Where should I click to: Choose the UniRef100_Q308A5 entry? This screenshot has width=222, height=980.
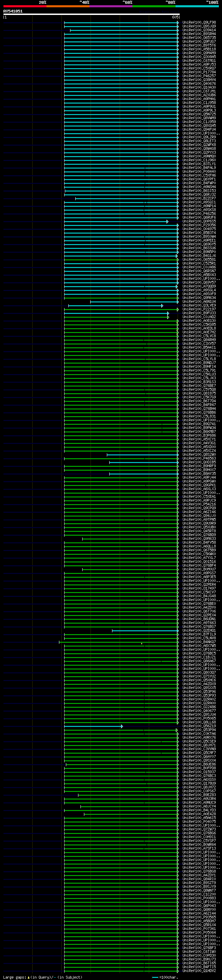[199, 57]
